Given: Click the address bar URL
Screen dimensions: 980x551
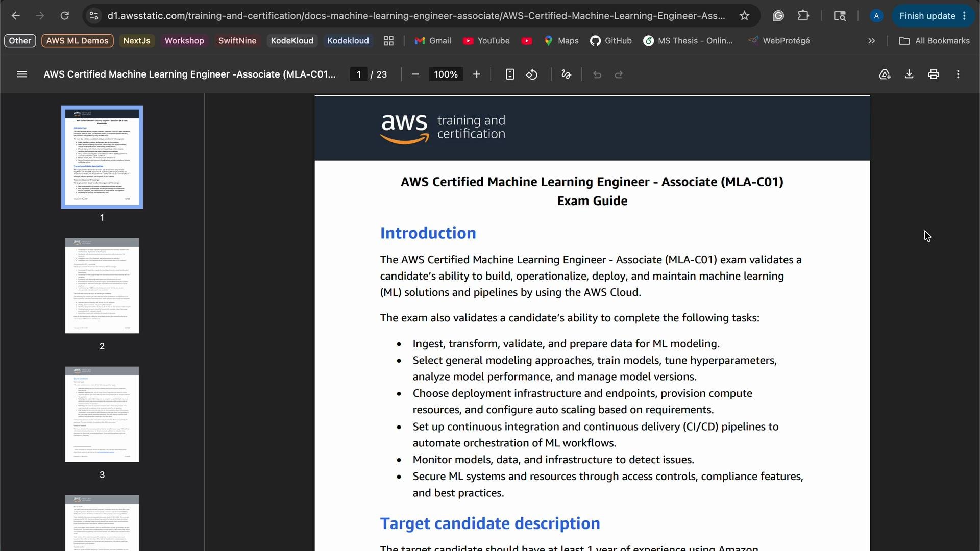Looking at the screenshot, I should pyautogui.click(x=416, y=16).
